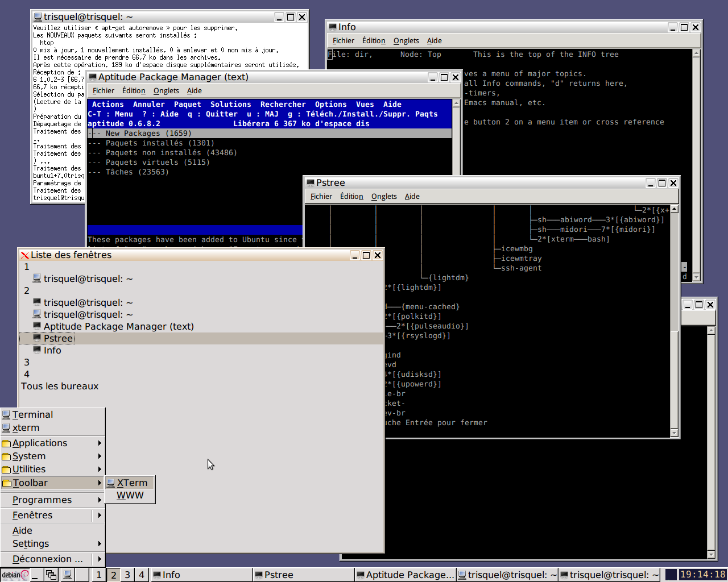Activate Pstree task button in taskbar
Viewport: 728px width, 582px height.
pyautogui.click(x=303, y=575)
